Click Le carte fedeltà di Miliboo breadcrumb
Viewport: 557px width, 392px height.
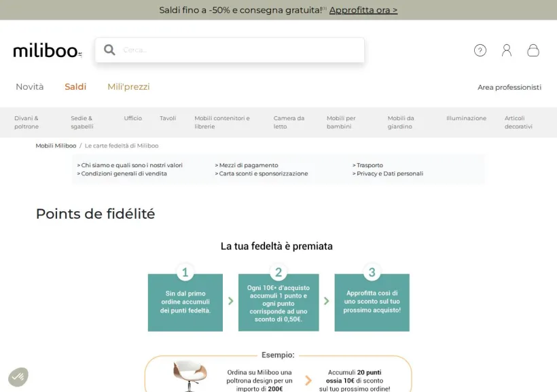pos(122,145)
